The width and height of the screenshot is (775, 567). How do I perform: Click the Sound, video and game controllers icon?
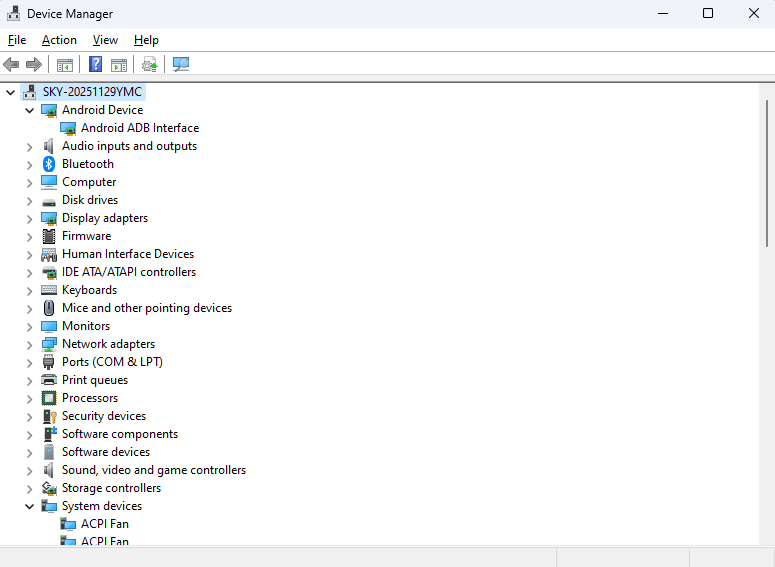point(49,470)
